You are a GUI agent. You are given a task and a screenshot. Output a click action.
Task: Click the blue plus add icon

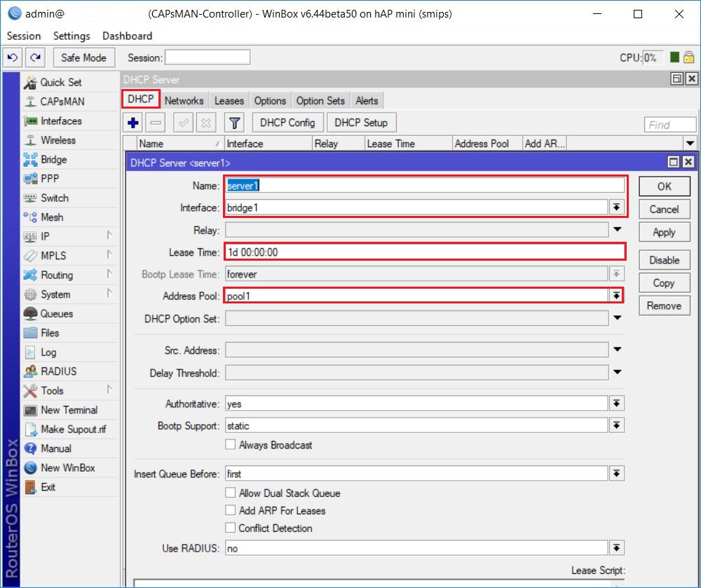click(x=133, y=123)
